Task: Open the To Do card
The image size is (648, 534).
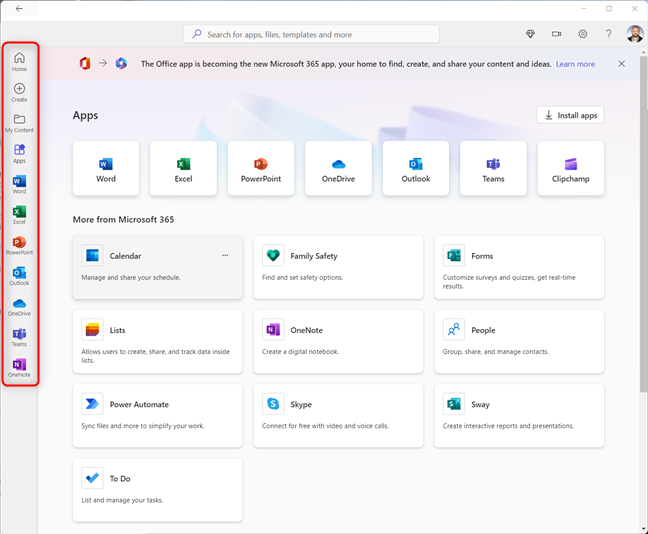Action: pyautogui.click(x=157, y=490)
